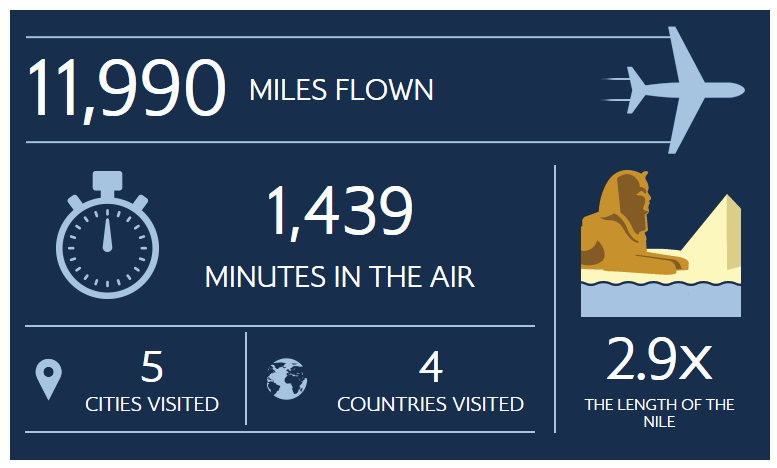This screenshot has height=468, width=777.
Task: Click the MILES FLOWN label
Action: click(x=341, y=90)
